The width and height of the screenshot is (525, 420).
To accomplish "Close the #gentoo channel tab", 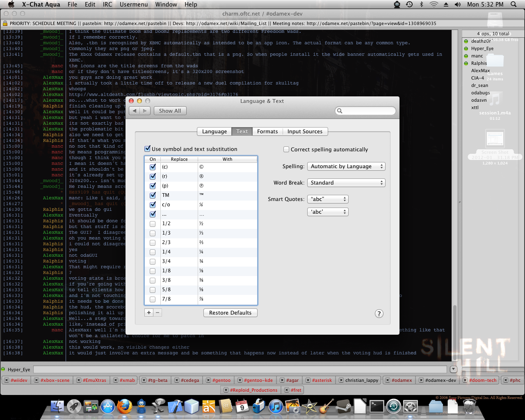I will click(x=208, y=380).
